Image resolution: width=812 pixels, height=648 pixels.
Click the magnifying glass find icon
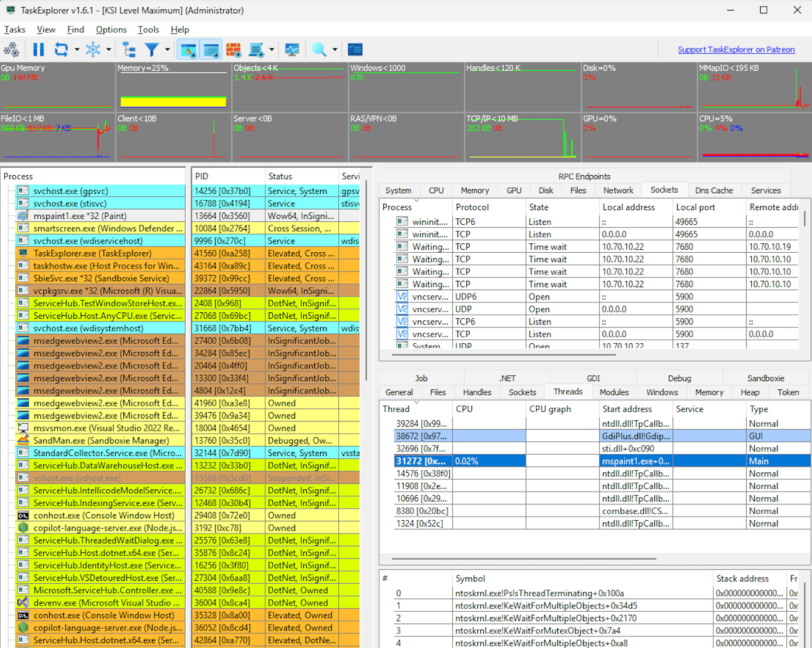tap(318, 50)
